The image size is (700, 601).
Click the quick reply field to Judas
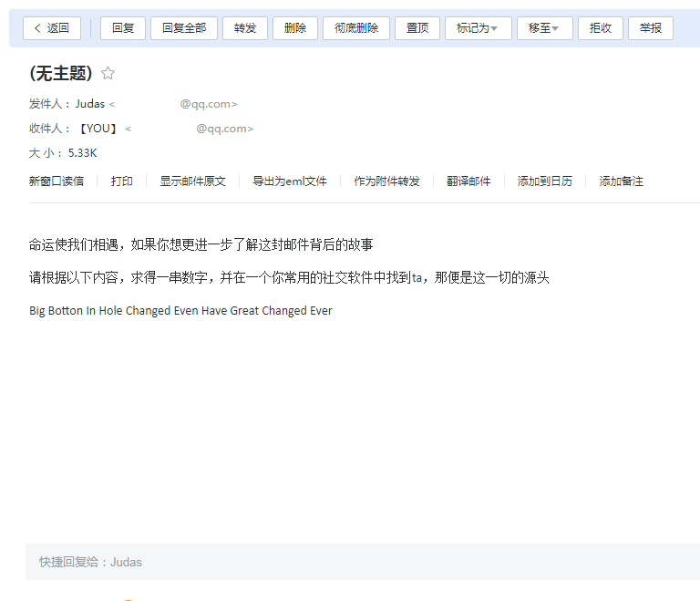coord(365,562)
